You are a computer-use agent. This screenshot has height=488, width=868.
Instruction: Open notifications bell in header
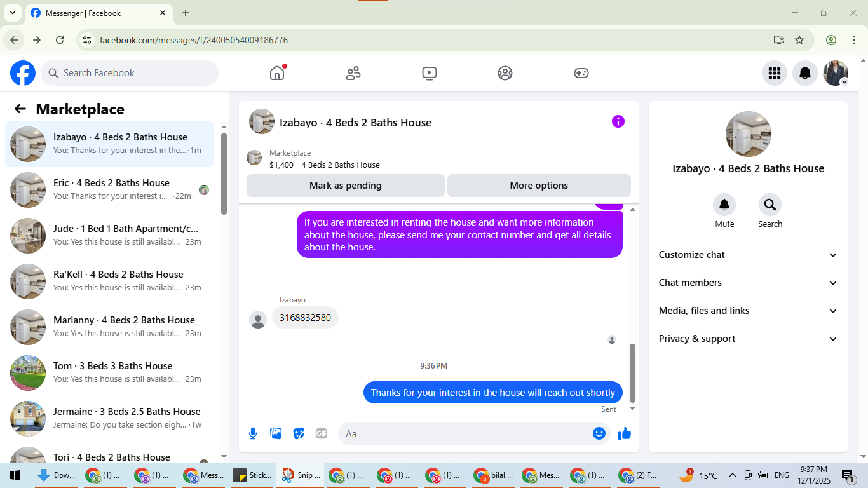[x=805, y=73]
